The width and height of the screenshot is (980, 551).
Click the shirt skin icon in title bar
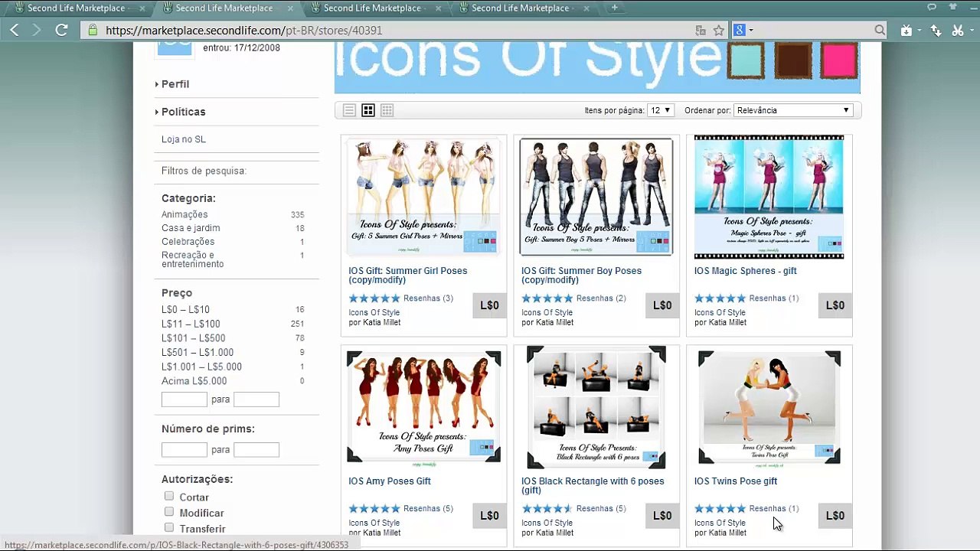953,7
